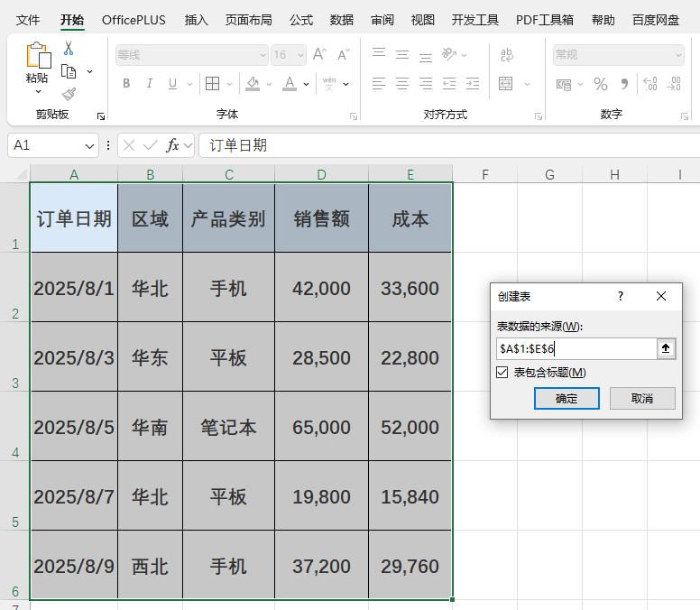
Task: Open clipboard group dialog launcher
Action: pos(101,116)
